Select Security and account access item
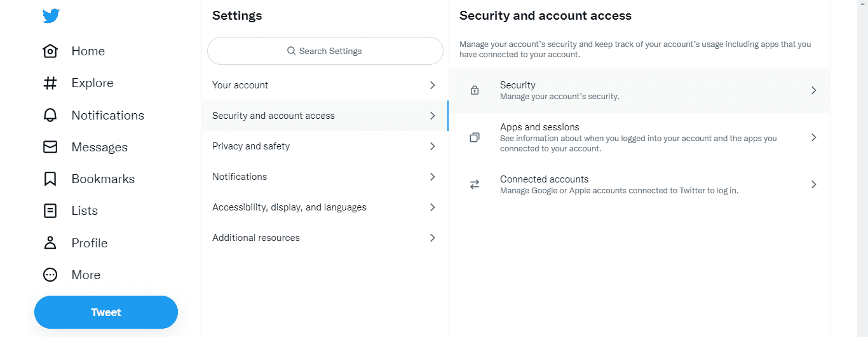This screenshot has height=337, width=868. (325, 116)
